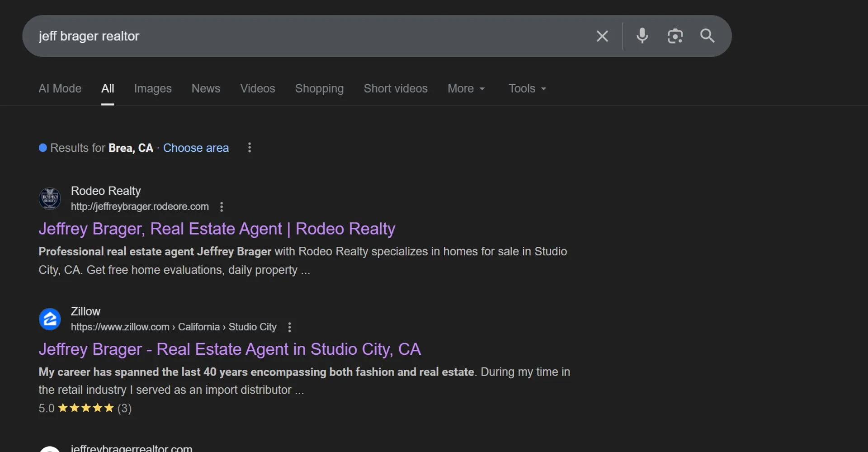Open Jeffrey Brager Rodeo Realty result title
The height and width of the screenshot is (452, 868).
click(x=217, y=229)
